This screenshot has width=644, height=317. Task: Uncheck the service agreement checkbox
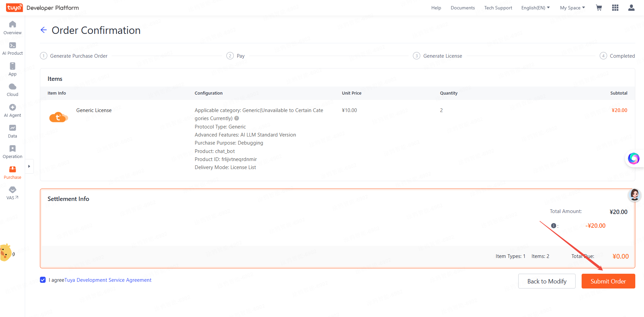click(43, 280)
